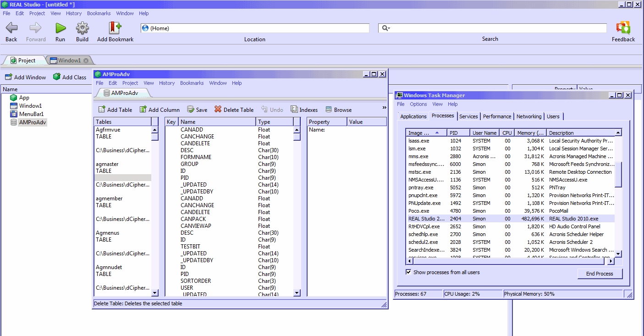This screenshot has width=644, height=336.
Task: Click Browse in AMProAdv toolbar
Action: click(x=338, y=110)
